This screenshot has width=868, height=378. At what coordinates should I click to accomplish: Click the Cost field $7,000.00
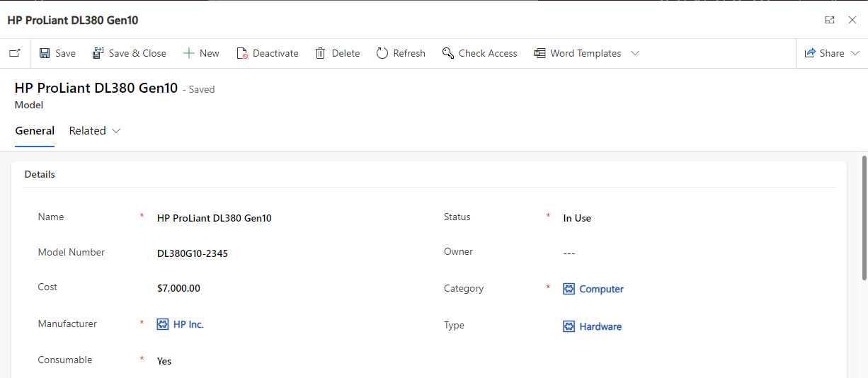[x=178, y=288]
